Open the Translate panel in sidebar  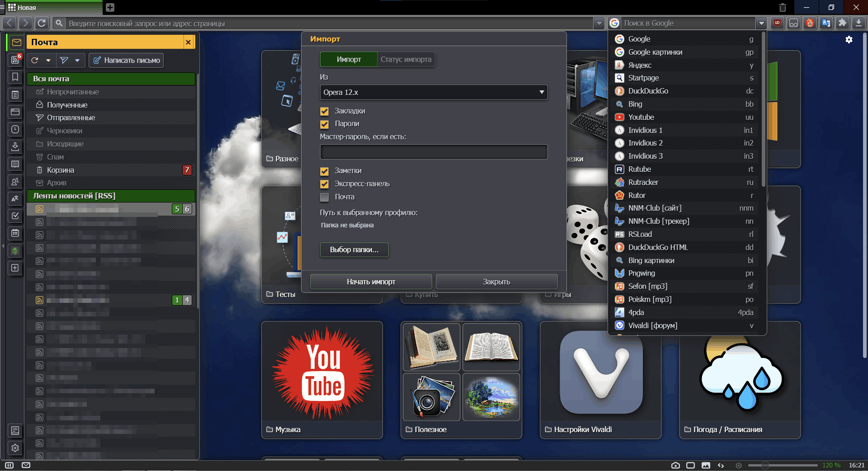pyautogui.click(x=15, y=198)
